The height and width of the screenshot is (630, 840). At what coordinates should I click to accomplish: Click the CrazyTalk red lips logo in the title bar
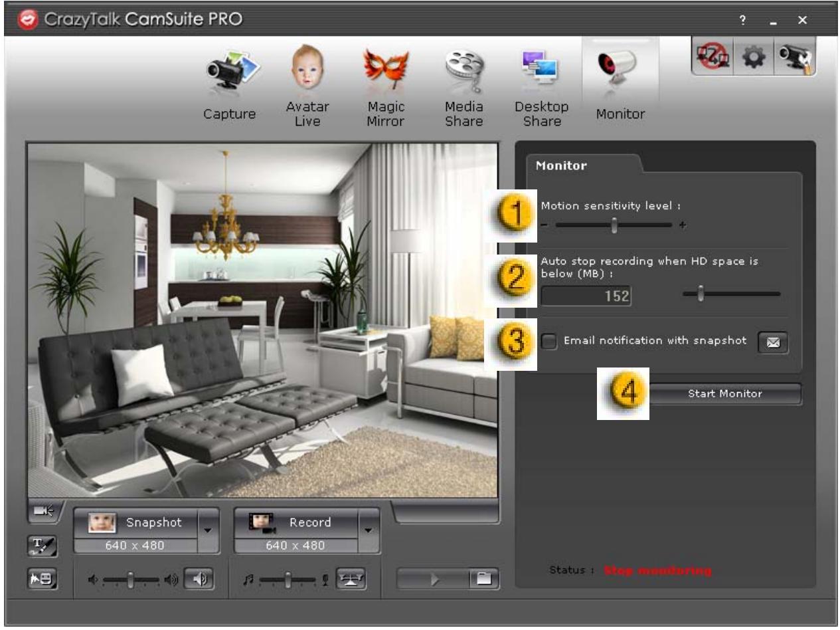coord(30,20)
